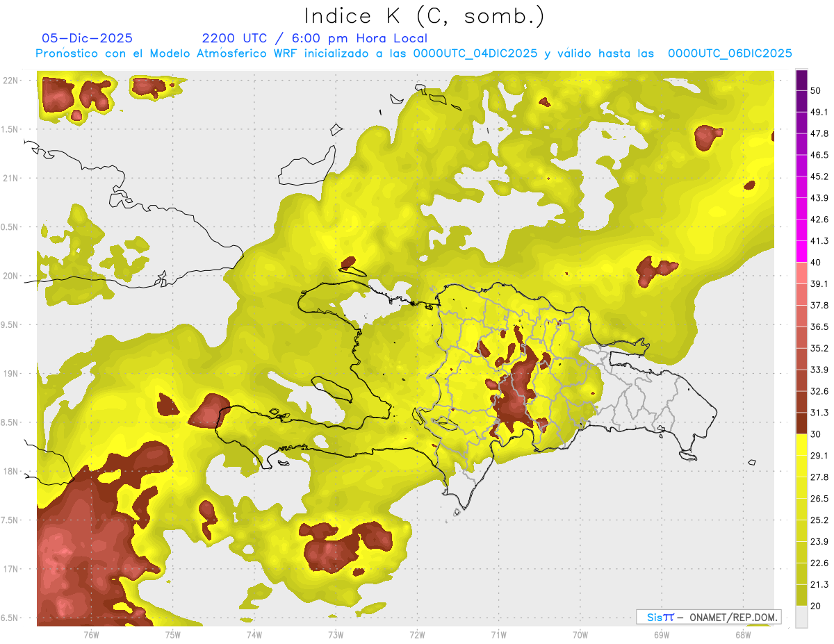The height and width of the screenshot is (644, 834).
Task: Click the initialization time "0000UTC_04DIC2025"
Action: point(475,53)
